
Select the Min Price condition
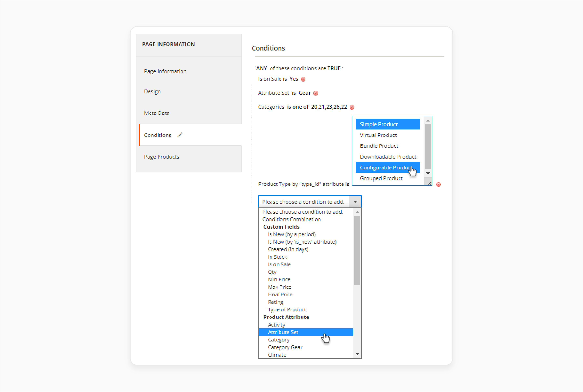pyautogui.click(x=306, y=279)
